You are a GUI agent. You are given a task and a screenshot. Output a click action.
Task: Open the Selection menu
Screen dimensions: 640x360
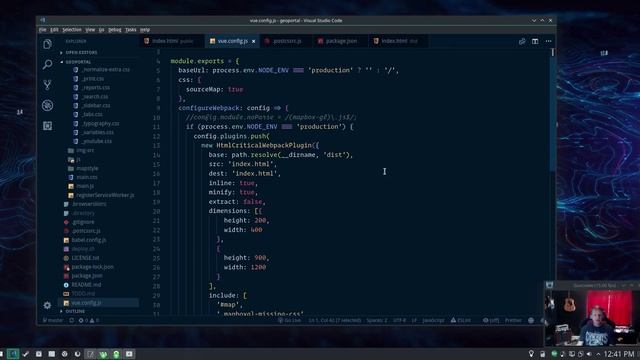[x=72, y=30]
